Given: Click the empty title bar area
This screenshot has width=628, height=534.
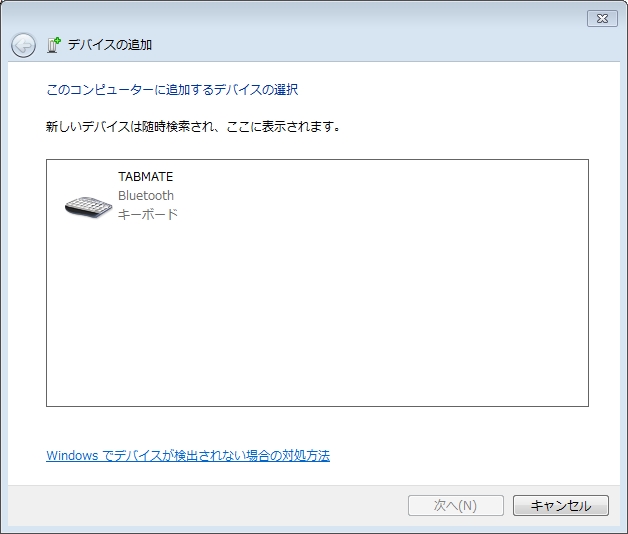Looking at the screenshot, I should pos(300,17).
